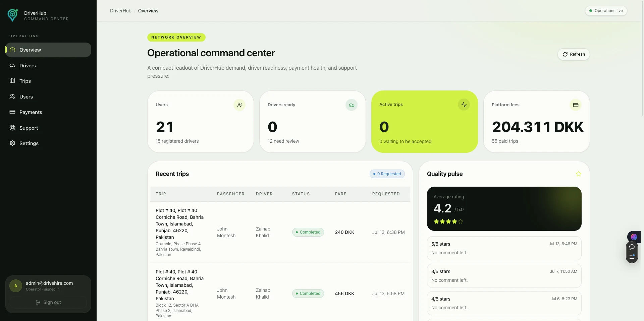644x321 pixels.
Task: Open the Support page
Action: 48,128
